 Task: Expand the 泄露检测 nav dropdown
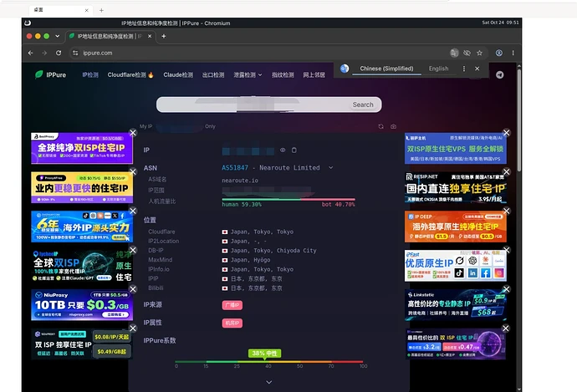(x=248, y=75)
